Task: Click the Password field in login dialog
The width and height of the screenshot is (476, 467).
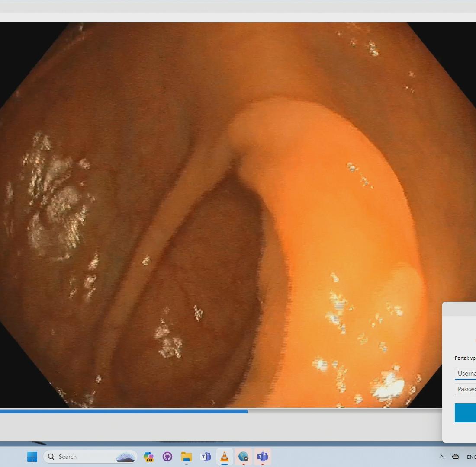Action: [x=465, y=389]
